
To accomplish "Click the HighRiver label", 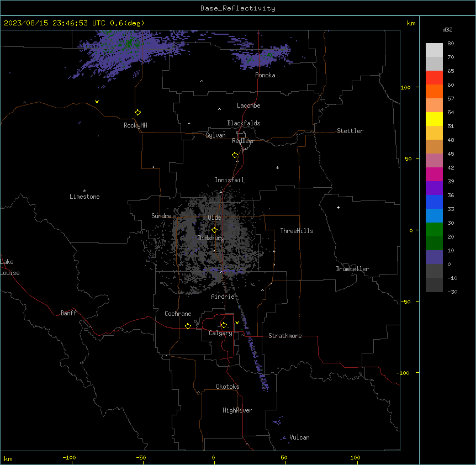I will coord(237,410).
